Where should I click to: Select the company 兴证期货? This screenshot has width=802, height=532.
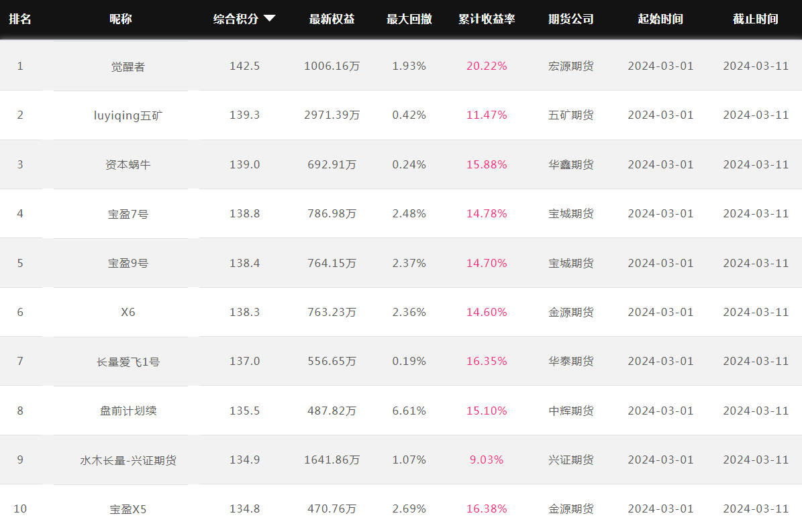click(571, 460)
